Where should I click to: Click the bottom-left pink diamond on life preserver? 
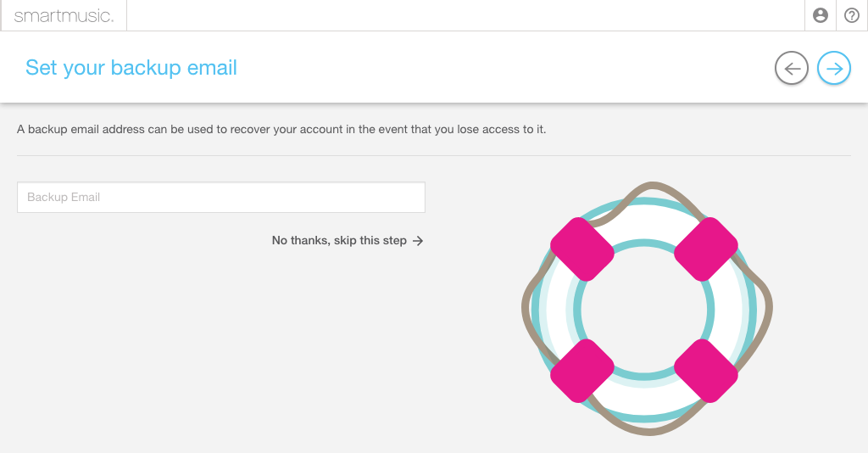(x=581, y=371)
